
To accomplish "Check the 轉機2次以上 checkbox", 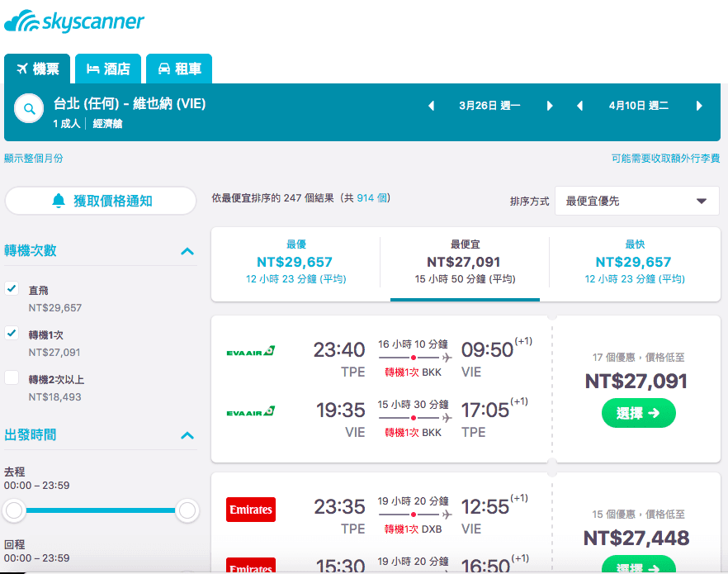I will [12, 377].
